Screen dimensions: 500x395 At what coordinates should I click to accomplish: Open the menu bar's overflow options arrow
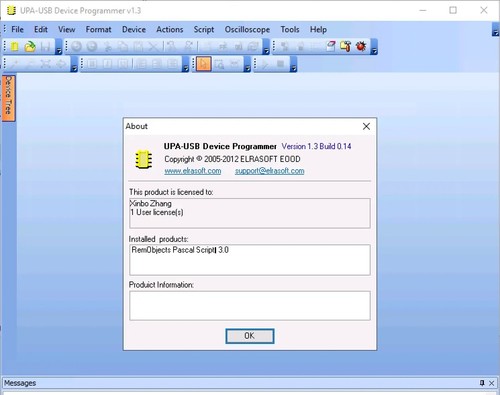(496, 30)
